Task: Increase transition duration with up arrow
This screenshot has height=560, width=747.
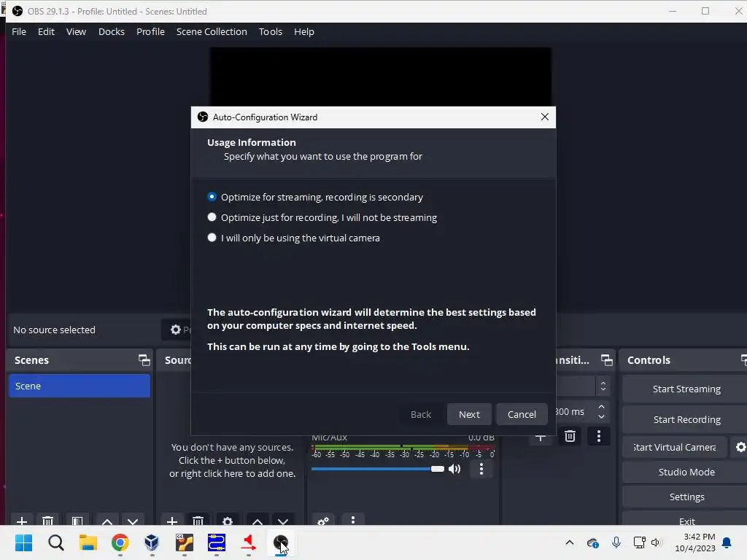Action: pyautogui.click(x=601, y=407)
